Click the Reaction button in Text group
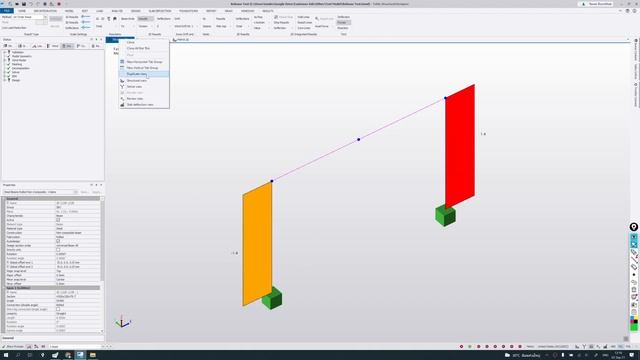This screenshot has height=360, width=640. [344, 28]
